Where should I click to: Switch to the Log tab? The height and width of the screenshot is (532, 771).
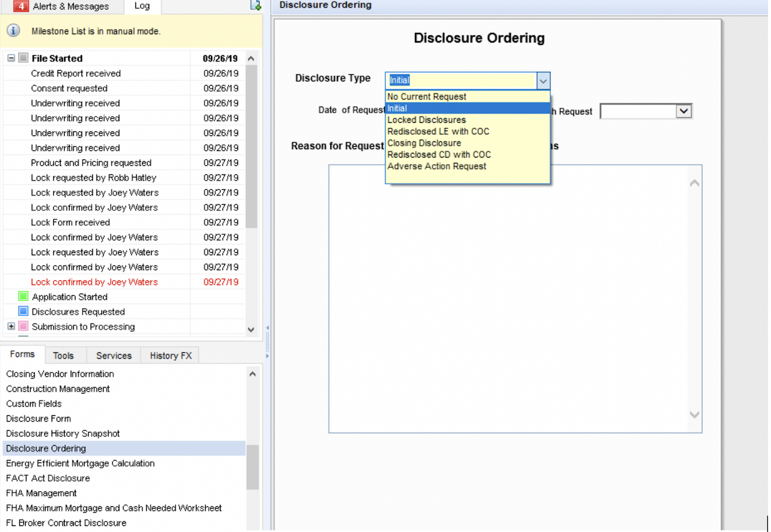[142, 7]
